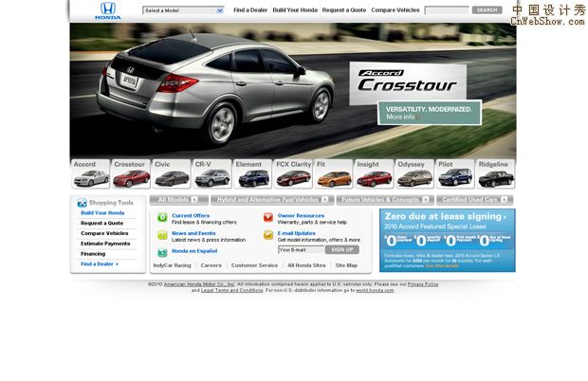Screen dimensions: 588x381
Task: Select the Insight car thumbnail
Action: pyautogui.click(x=374, y=173)
